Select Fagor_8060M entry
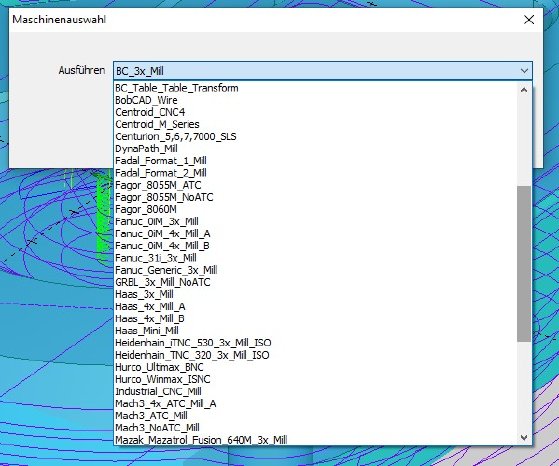 click(316, 209)
